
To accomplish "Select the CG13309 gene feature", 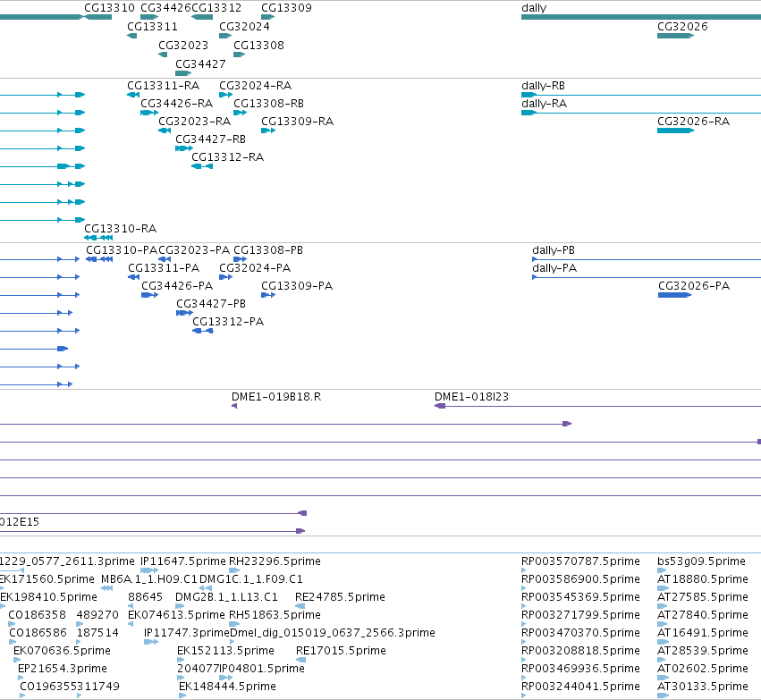I will 268,17.
